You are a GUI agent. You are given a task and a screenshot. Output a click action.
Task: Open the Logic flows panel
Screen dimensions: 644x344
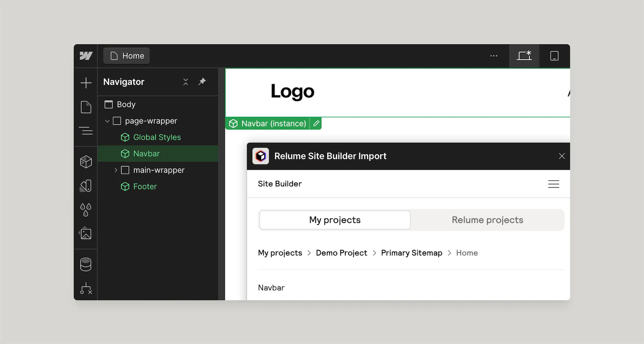[x=86, y=288]
